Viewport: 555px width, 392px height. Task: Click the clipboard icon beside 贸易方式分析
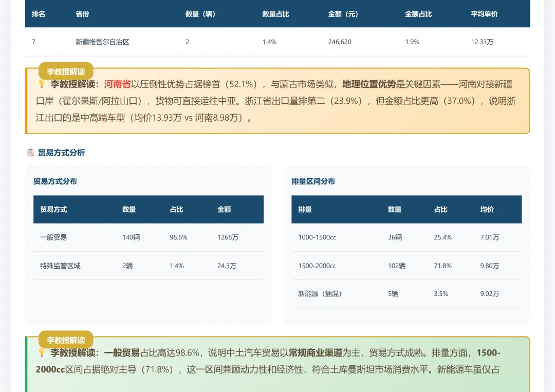(x=31, y=153)
